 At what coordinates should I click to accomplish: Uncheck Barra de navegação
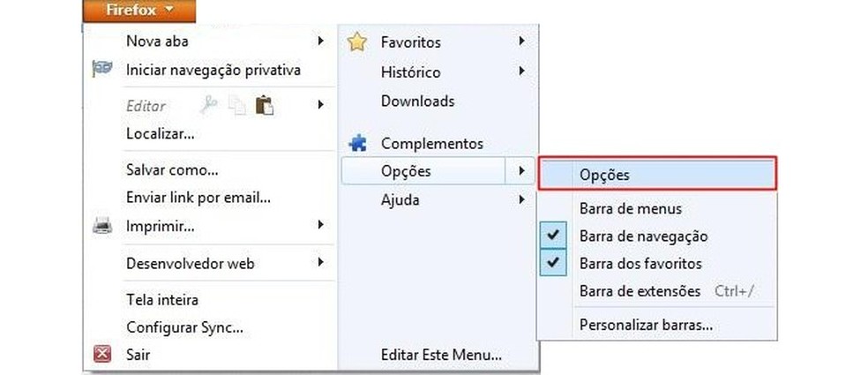click(553, 236)
